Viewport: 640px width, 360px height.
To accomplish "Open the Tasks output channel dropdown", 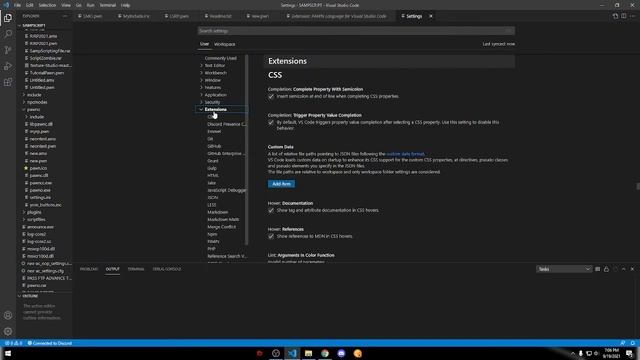I will [x=564, y=269].
